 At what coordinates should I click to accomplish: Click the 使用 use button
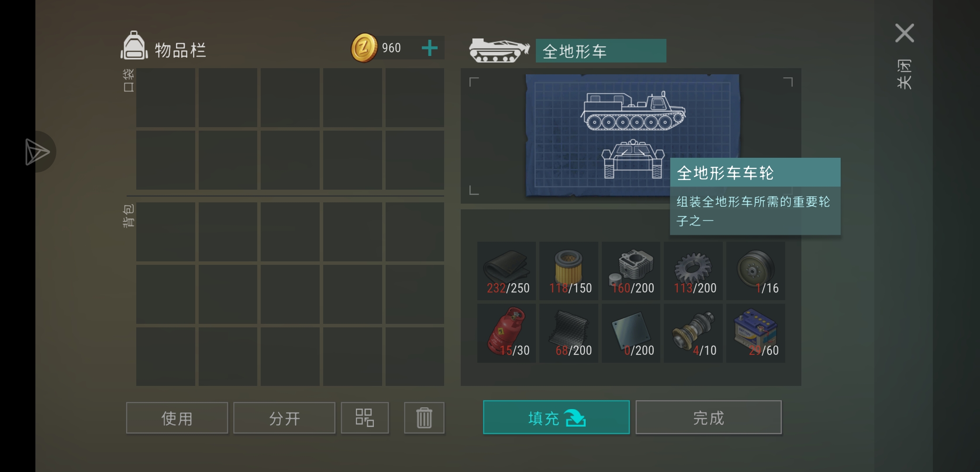point(177,418)
